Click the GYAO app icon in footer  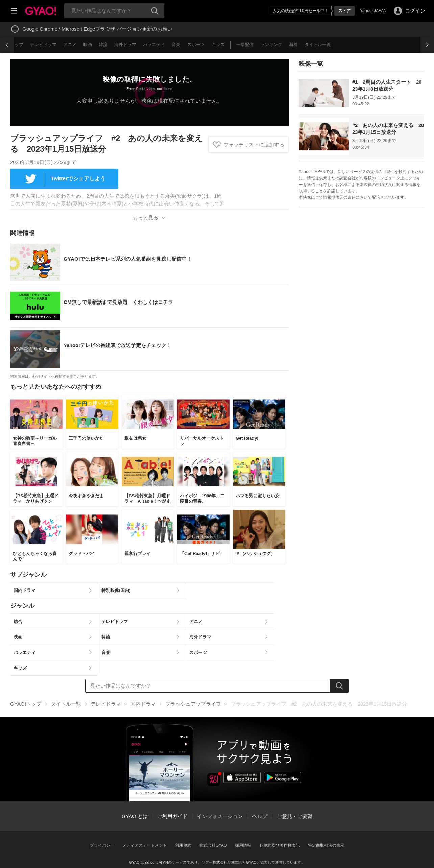click(214, 779)
